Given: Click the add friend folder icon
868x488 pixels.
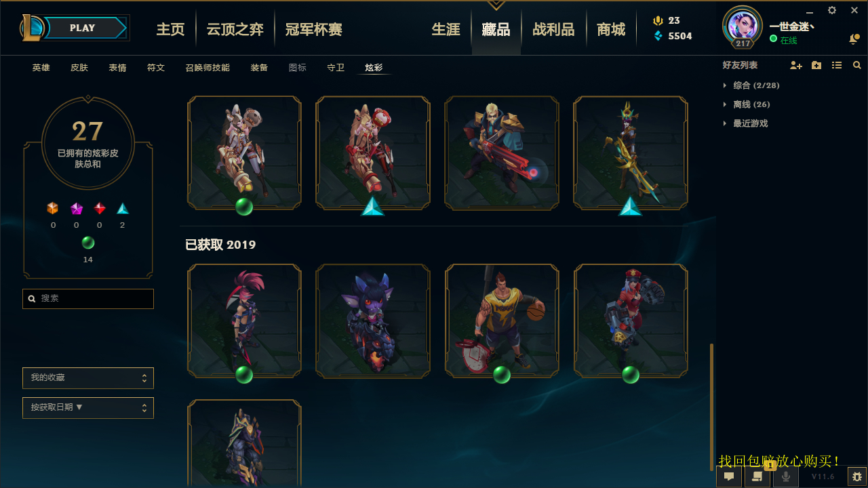Looking at the screenshot, I should [816, 66].
